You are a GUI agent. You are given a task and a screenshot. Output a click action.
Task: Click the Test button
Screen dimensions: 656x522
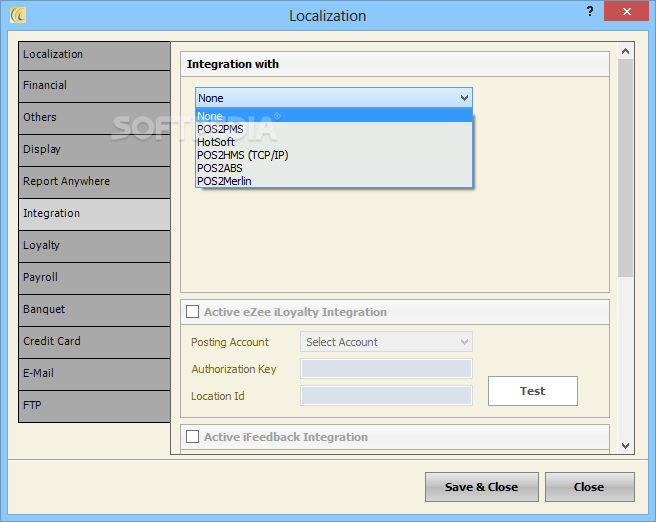click(x=533, y=391)
